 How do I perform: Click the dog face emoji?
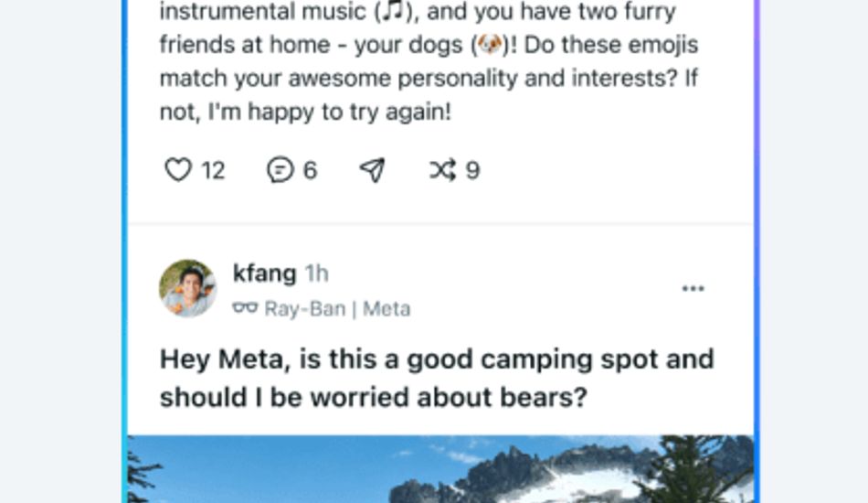click(x=491, y=44)
